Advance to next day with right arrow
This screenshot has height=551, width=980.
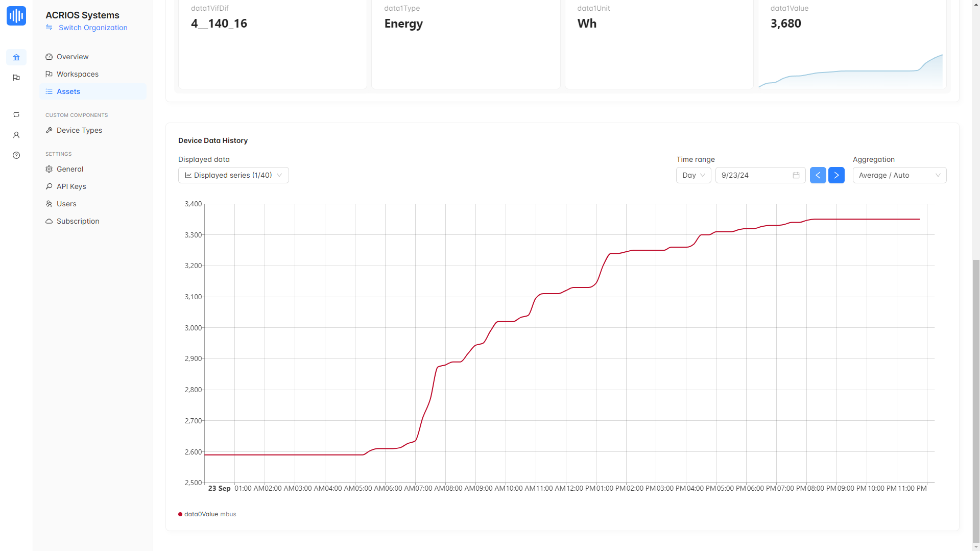pyautogui.click(x=836, y=175)
